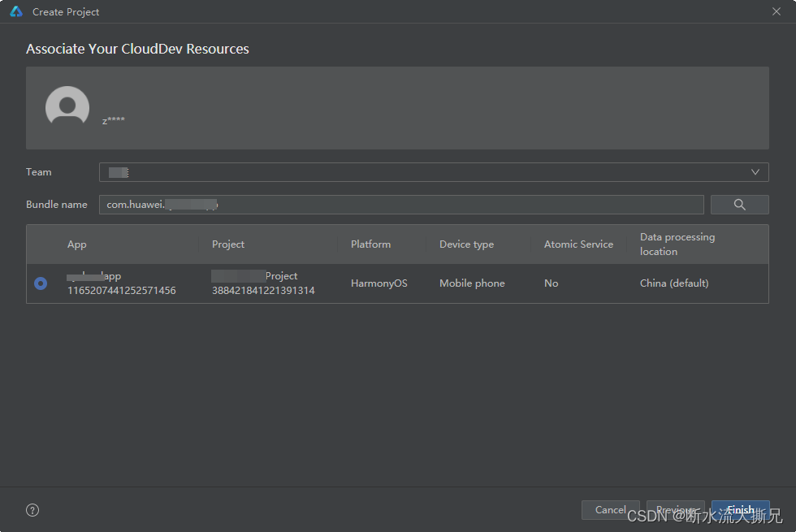
Task: Click the search magnifier button
Action: 739,205
